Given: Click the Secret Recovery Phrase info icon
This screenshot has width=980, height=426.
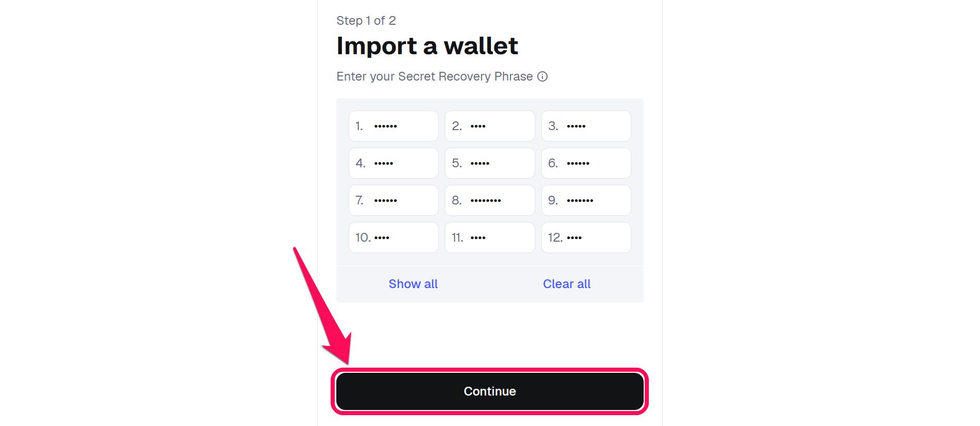Looking at the screenshot, I should pyautogui.click(x=542, y=76).
